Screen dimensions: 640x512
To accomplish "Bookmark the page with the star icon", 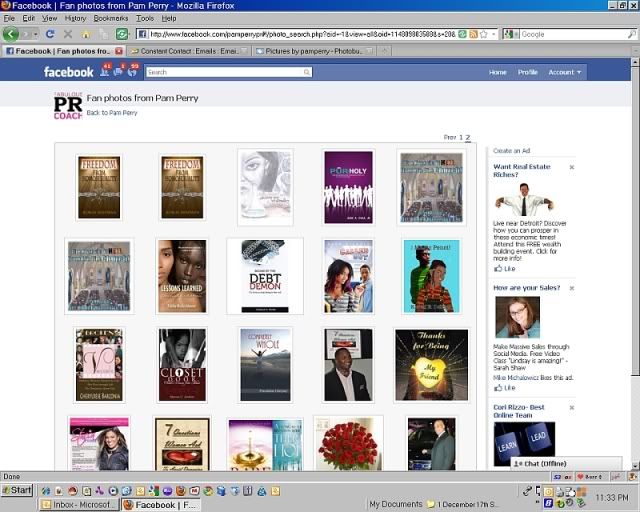I will point(484,34).
